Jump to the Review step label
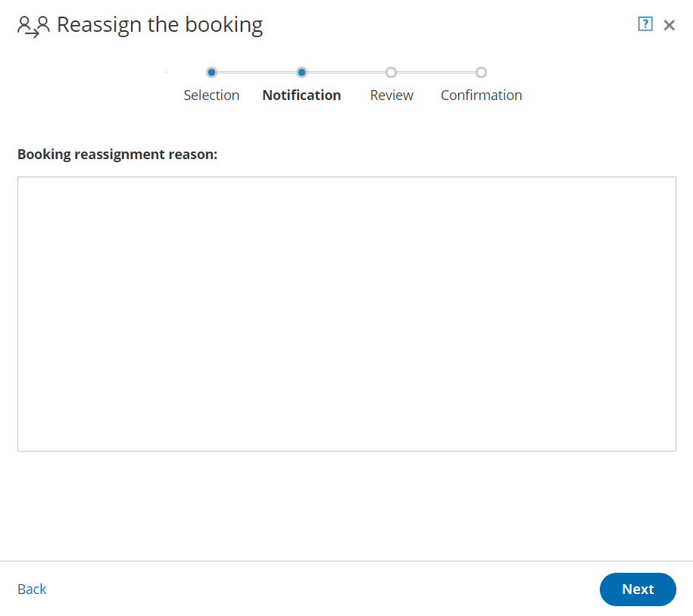Image resolution: width=693 pixels, height=616 pixels. point(392,95)
